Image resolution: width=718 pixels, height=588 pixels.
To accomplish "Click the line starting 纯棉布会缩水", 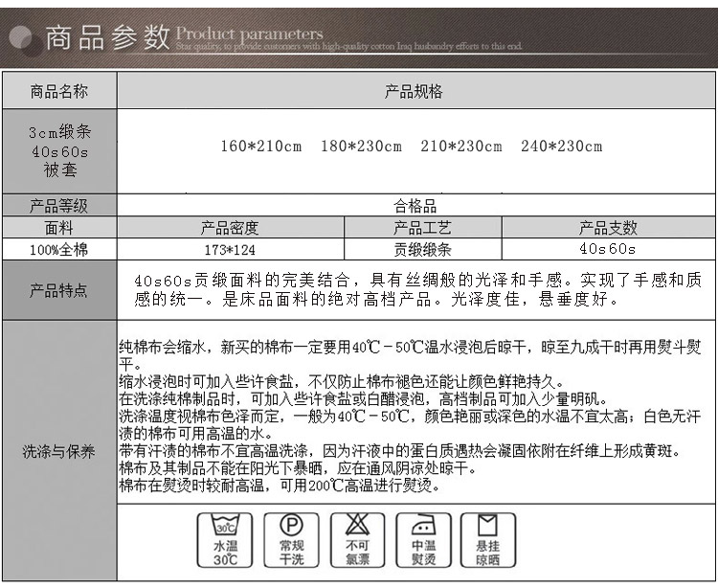I will click(410, 356).
